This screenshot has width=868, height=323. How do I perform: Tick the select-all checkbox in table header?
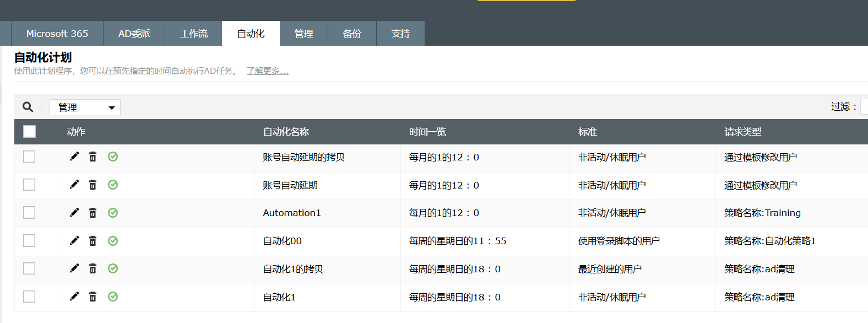point(29,131)
